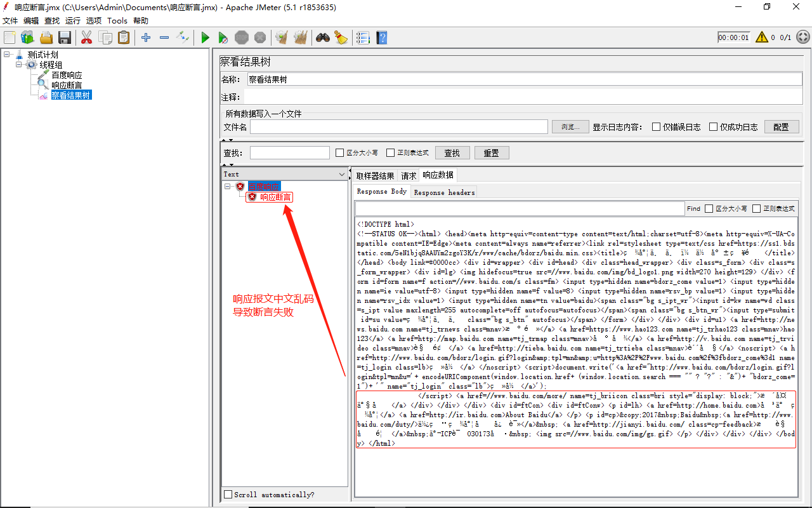Image resolution: width=812 pixels, height=508 pixels.
Task: Enable Scroll automatically checkbox
Action: point(228,495)
